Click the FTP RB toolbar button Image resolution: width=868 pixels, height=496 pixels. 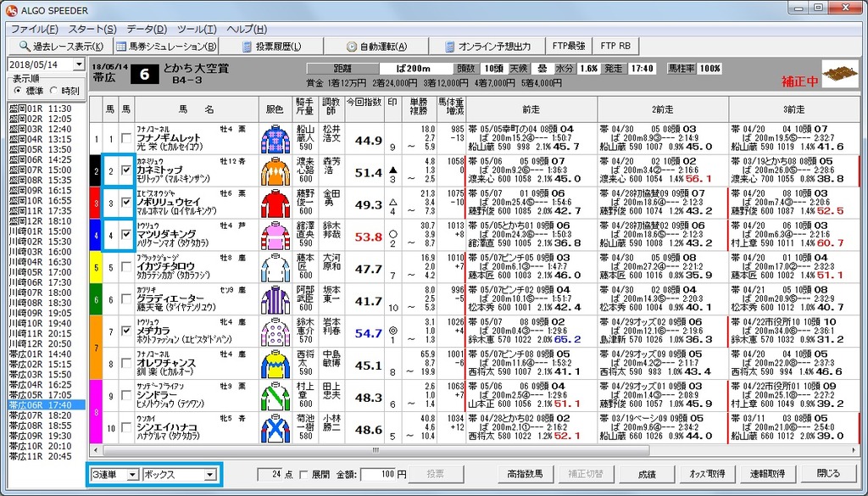pyautogui.click(x=615, y=46)
